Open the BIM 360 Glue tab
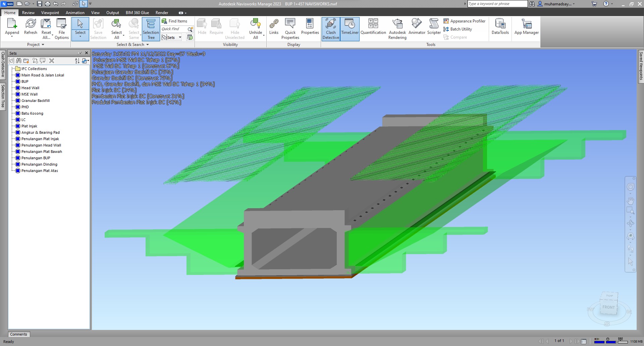 137,13
